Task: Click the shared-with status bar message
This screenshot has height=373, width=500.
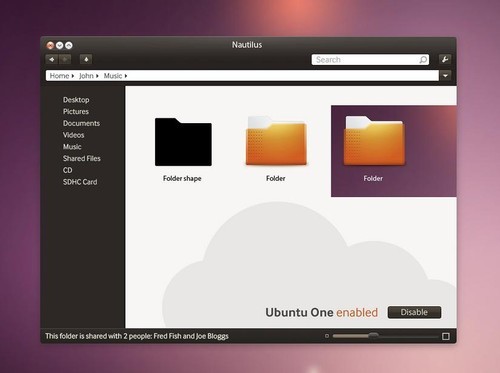Action: 137,336
